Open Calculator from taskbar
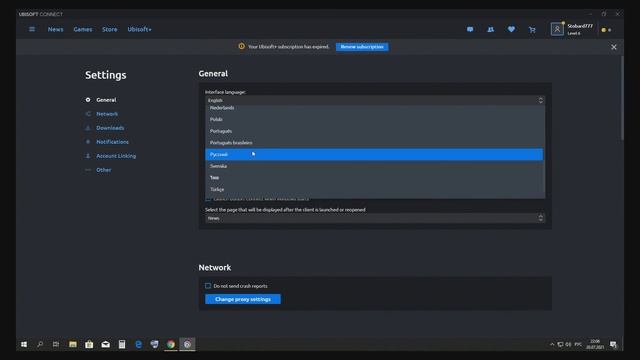 122,344
